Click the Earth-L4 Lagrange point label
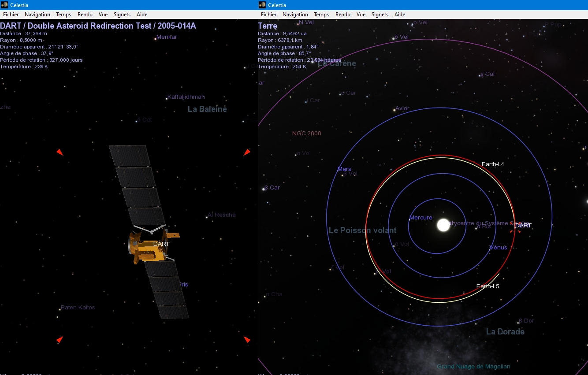Screen dimensions: 588x375 (493, 164)
